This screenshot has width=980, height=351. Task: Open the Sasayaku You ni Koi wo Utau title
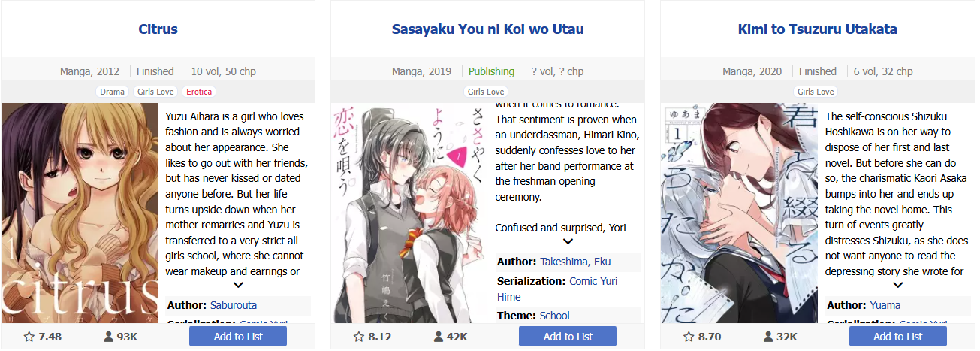click(487, 29)
